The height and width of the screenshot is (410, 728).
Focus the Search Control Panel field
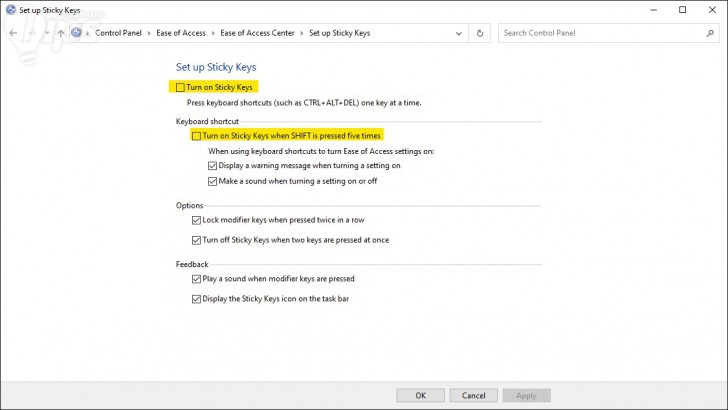(x=609, y=33)
